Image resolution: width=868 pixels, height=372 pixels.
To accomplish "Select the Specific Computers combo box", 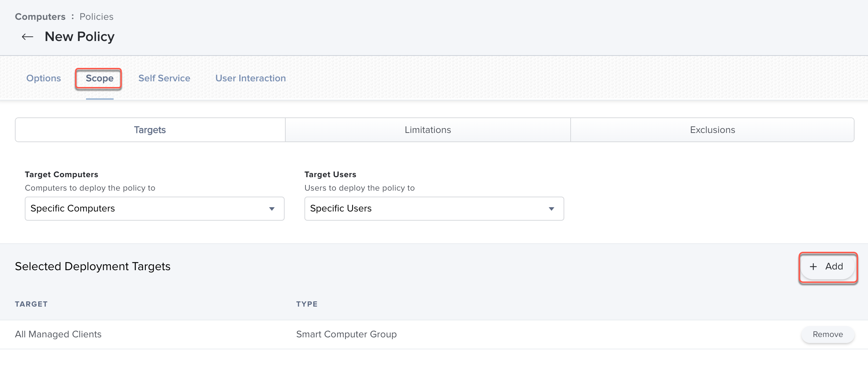I will coord(149,209).
